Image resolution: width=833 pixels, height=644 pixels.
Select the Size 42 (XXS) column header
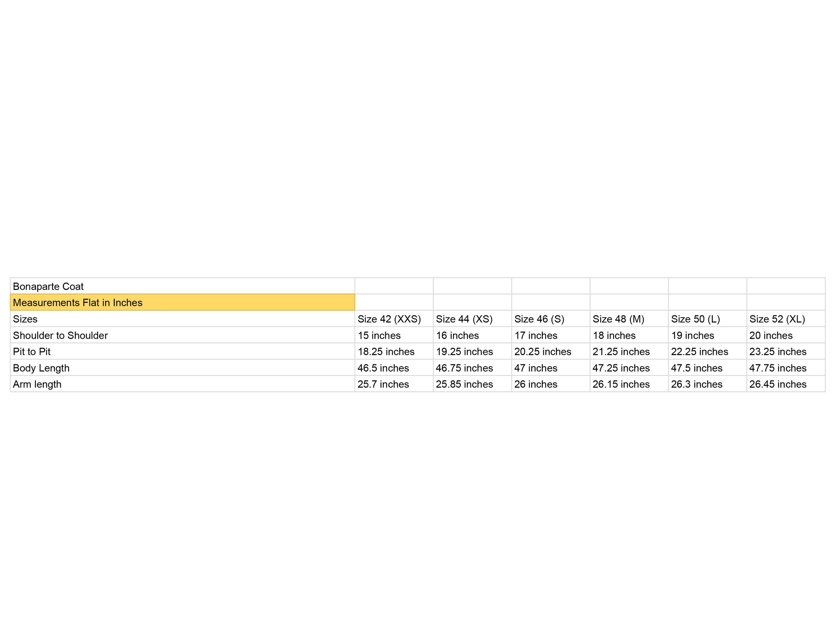(x=389, y=319)
